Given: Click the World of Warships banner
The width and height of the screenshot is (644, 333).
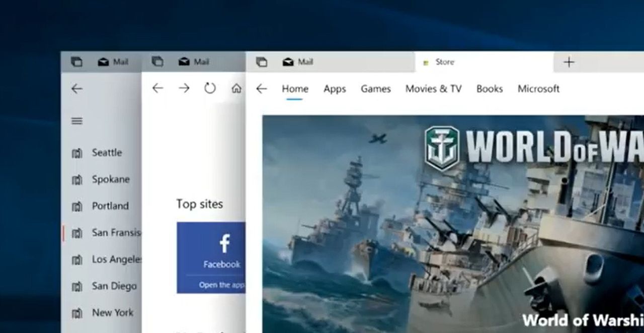Looking at the screenshot, I should (453, 224).
